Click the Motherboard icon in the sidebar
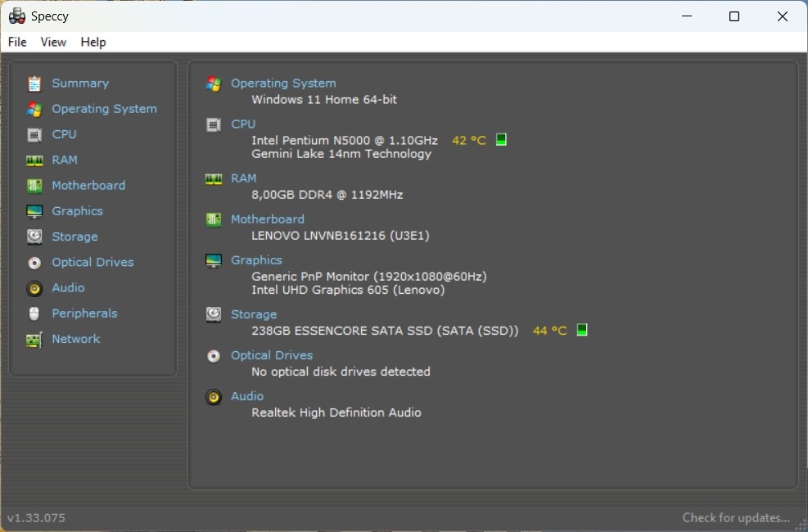Viewport: 808px width, 532px height. pyautogui.click(x=34, y=185)
